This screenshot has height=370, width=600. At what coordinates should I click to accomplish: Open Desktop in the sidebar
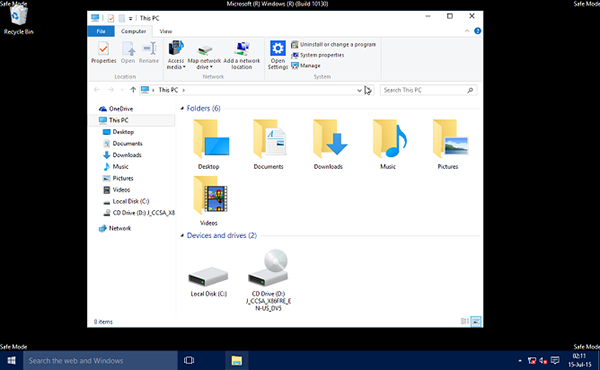click(x=118, y=132)
